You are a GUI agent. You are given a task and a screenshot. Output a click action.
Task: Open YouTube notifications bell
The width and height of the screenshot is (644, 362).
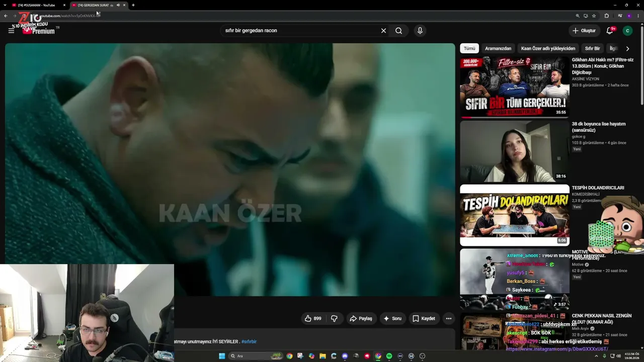pos(610,31)
